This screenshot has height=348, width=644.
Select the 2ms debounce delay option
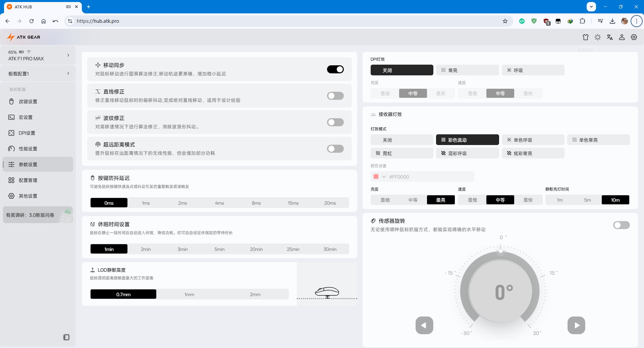pyautogui.click(x=182, y=203)
